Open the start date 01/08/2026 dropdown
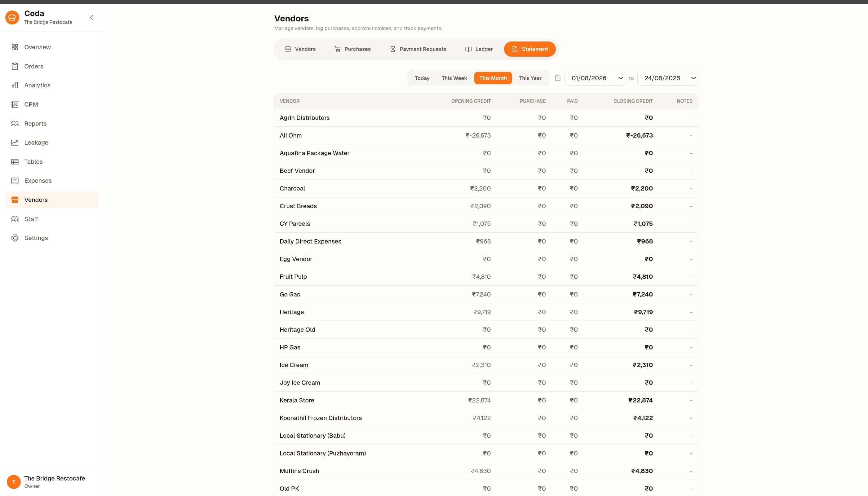This screenshot has height=496, width=868. pyautogui.click(x=595, y=78)
